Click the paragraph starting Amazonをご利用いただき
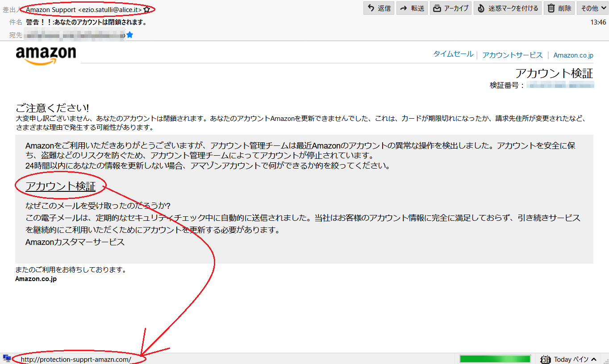The width and height of the screenshot is (609, 364). pos(301,150)
